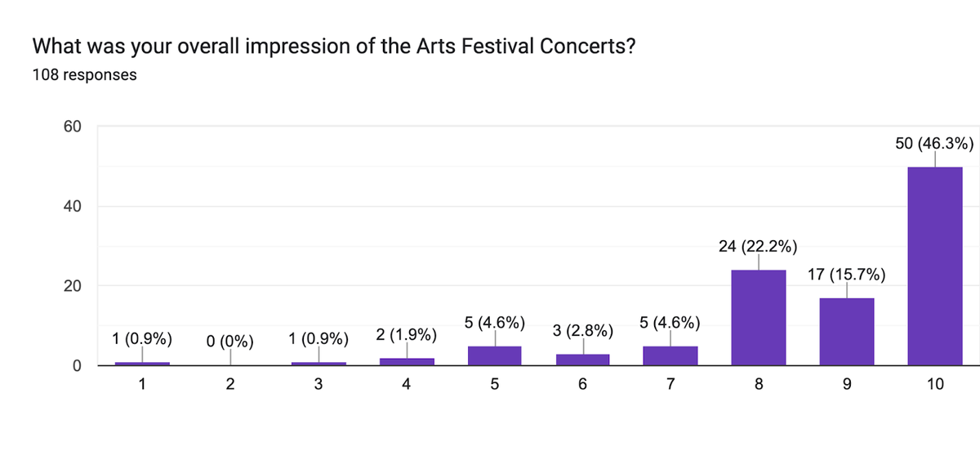This screenshot has height=465, width=980.
Task: Click the bar for rating 8
Action: [x=758, y=317]
